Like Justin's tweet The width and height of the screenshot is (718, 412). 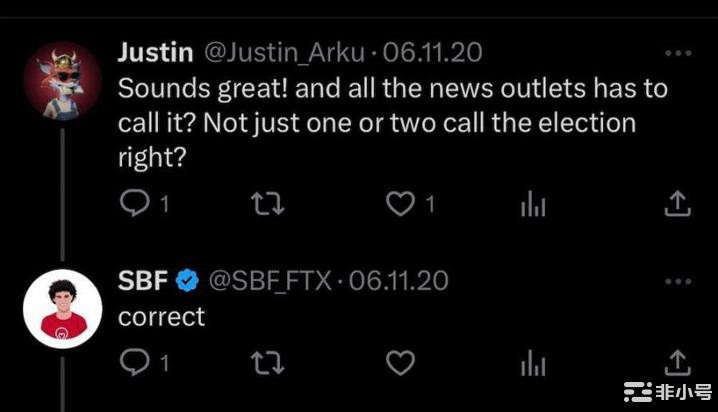[x=400, y=204]
